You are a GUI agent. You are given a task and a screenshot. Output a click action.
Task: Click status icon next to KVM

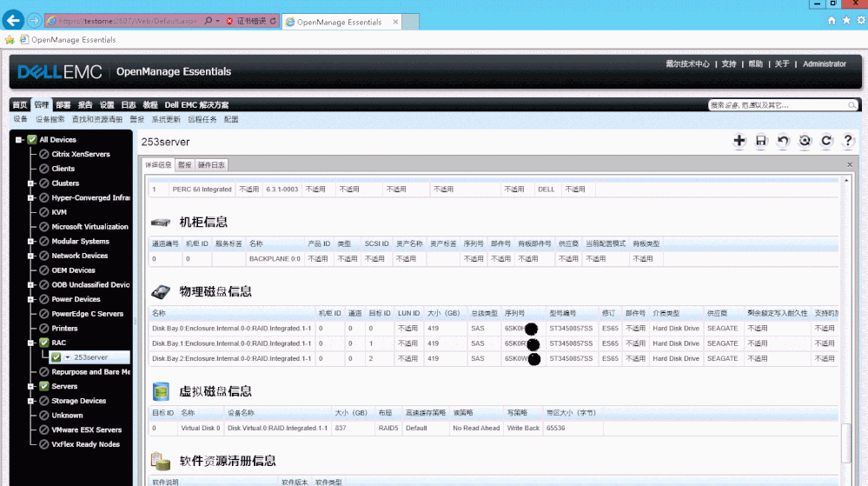[44, 212]
